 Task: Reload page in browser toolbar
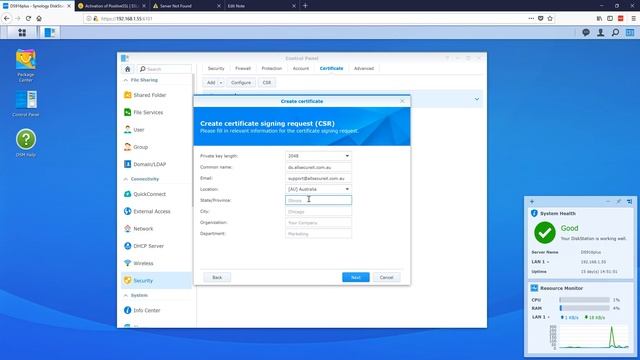28,18
